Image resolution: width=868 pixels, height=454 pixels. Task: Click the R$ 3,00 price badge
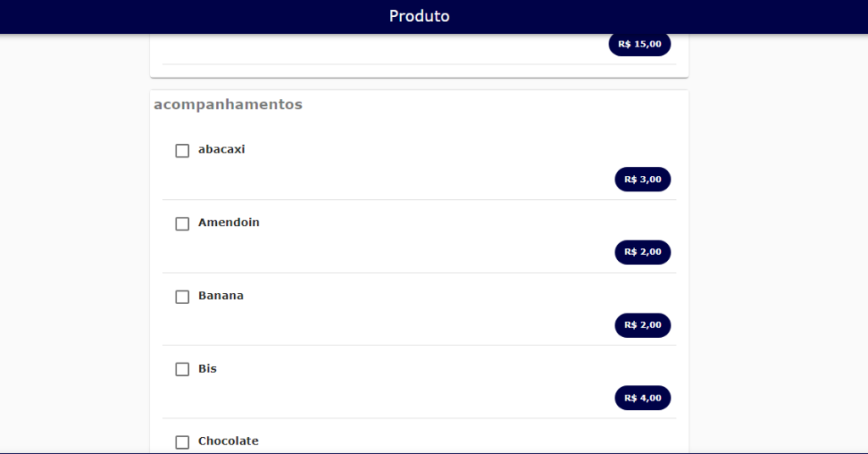click(643, 180)
